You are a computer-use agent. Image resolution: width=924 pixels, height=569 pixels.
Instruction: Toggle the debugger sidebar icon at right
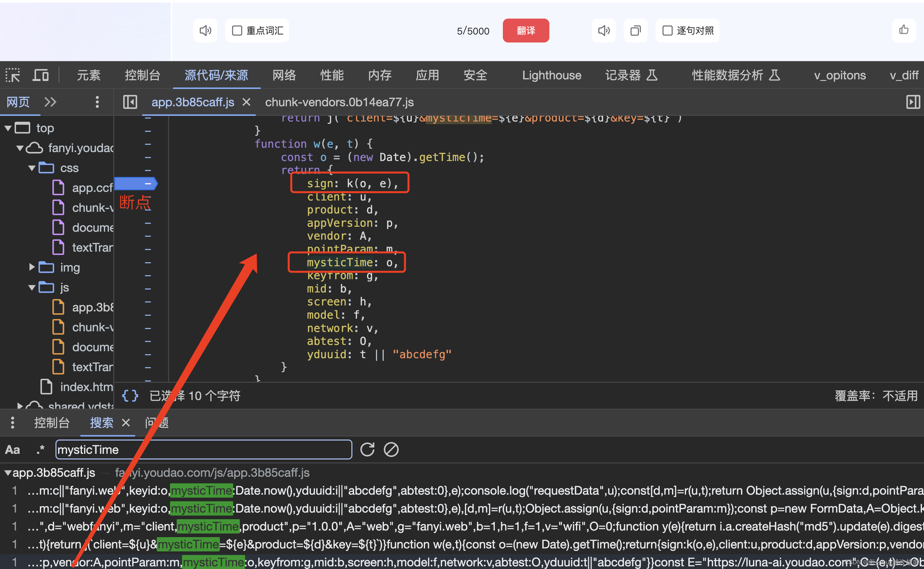click(913, 102)
